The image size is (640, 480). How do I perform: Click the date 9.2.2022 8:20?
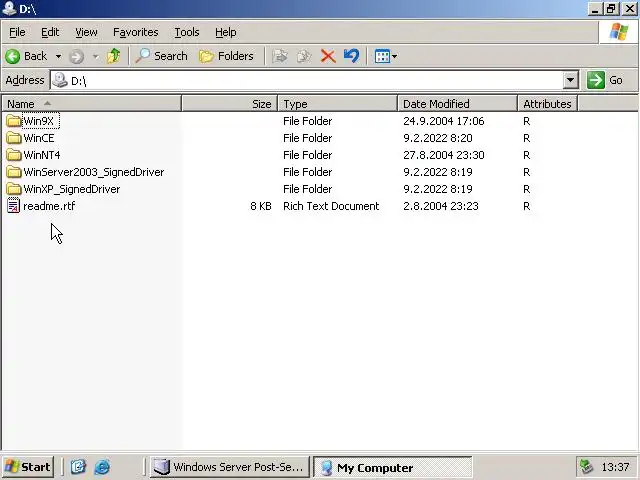click(x=438, y=138)
